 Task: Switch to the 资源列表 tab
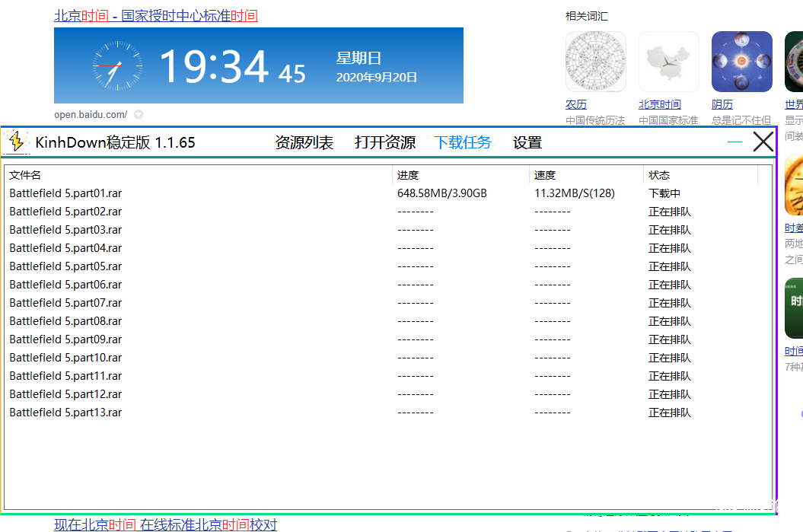click(x=304, y=142)
